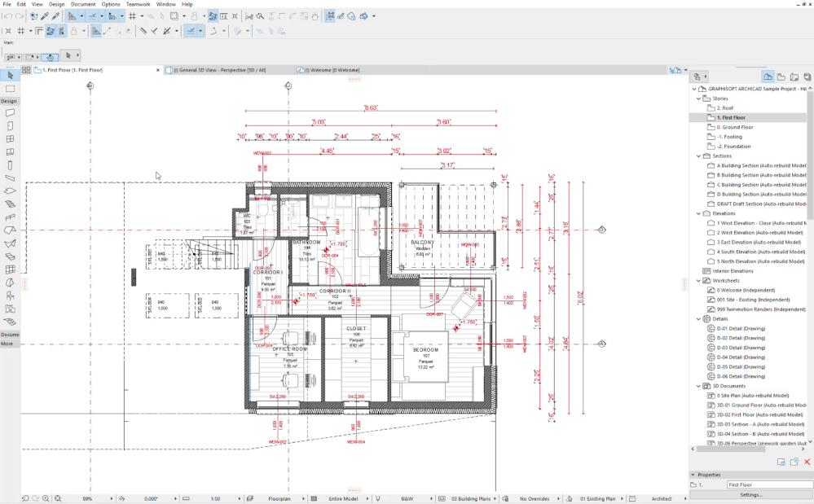The image size is (814, 504).
Task: Open the Design menu
Action: click(x=56, y=4)
